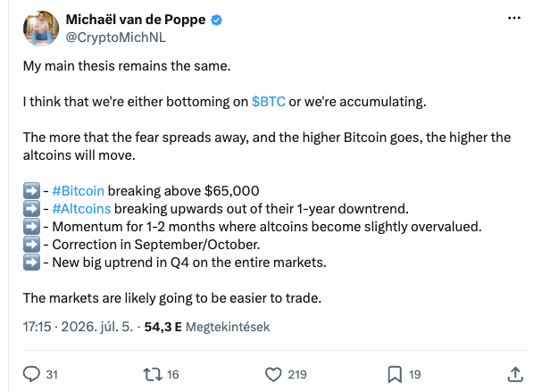
Task: Click the display name Michaël van de Poppe
Action: point(136,20)
